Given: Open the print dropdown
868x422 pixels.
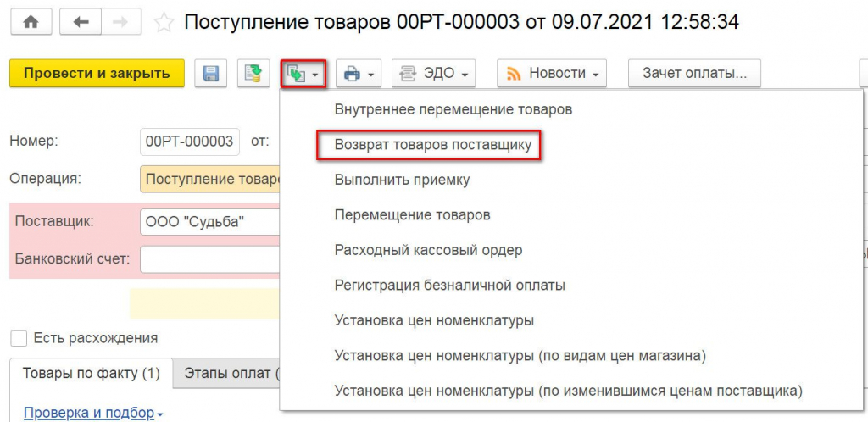Looking at the screenshot, I should point(359,74).
